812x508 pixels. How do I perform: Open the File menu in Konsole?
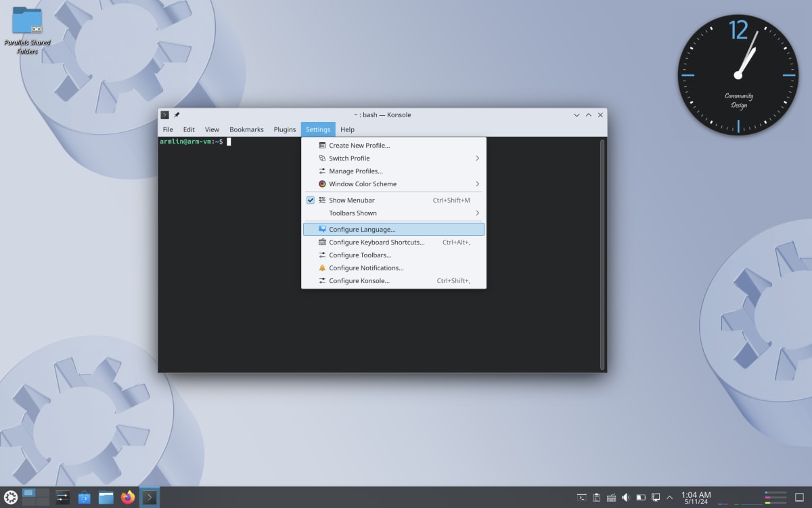(x=168, y=129)
